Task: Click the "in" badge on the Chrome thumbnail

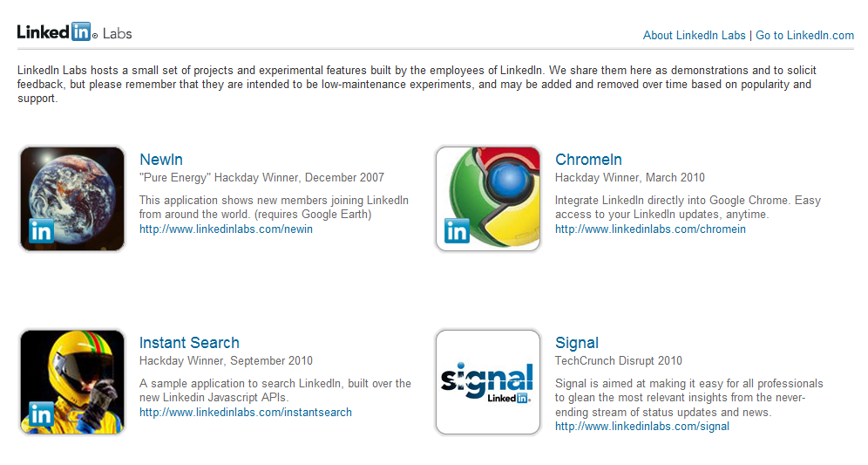Action: (457, 231)
